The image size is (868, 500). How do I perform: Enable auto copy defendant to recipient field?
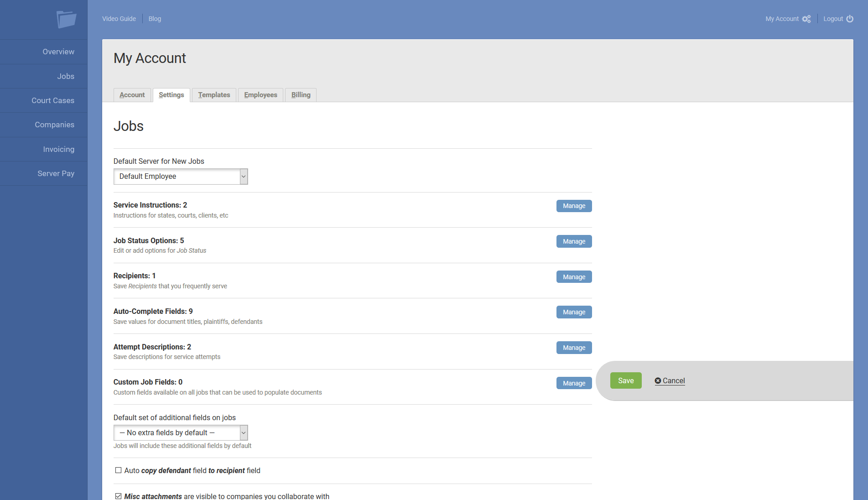(118, 470)
